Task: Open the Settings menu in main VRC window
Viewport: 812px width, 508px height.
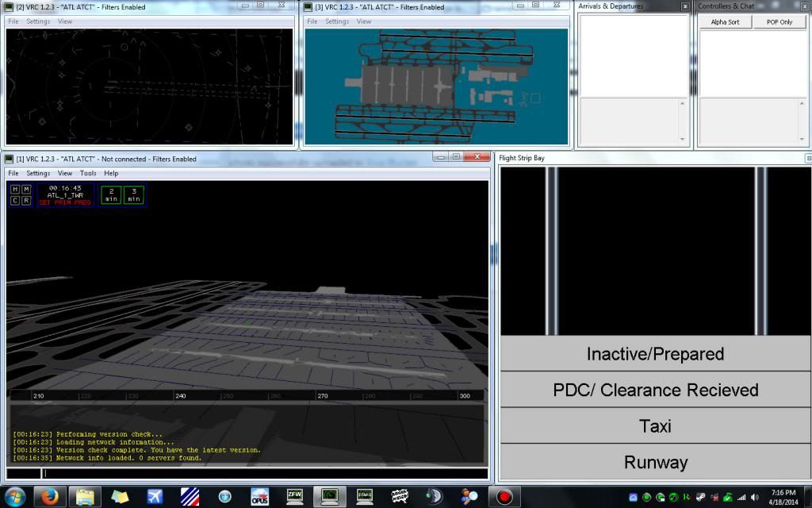Action: click(37, 172)
